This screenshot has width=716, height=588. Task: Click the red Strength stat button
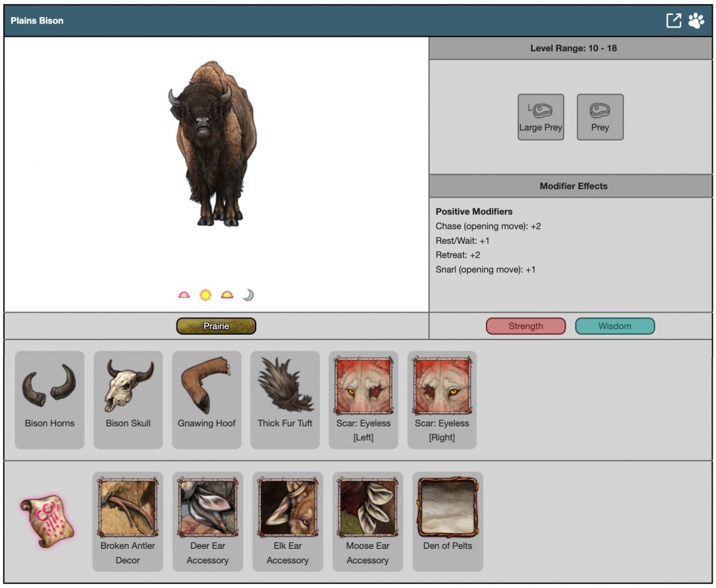526,326
